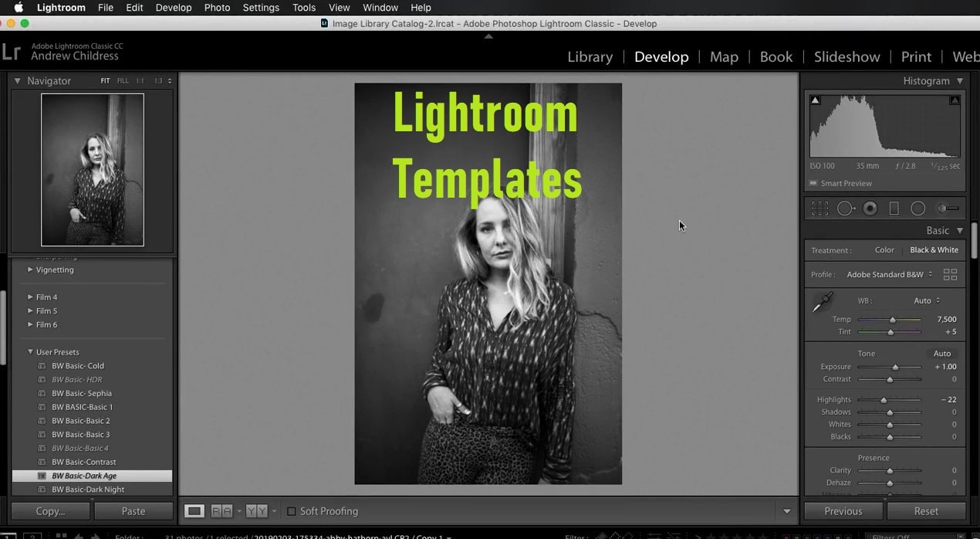Pick the Radial Filter tool
980x539 pixels.
917,208
